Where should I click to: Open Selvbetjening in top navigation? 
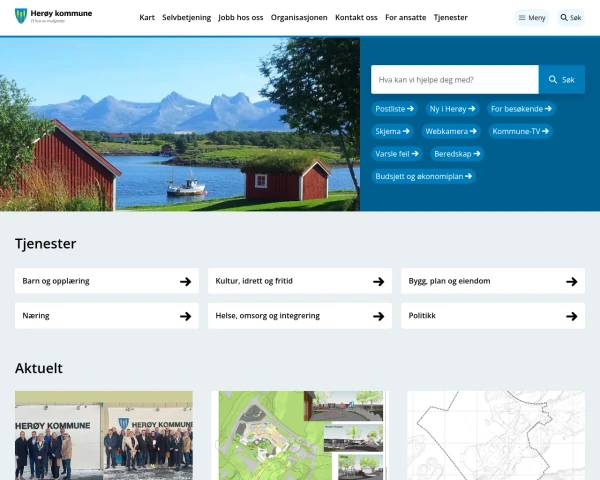coord(186,18)
